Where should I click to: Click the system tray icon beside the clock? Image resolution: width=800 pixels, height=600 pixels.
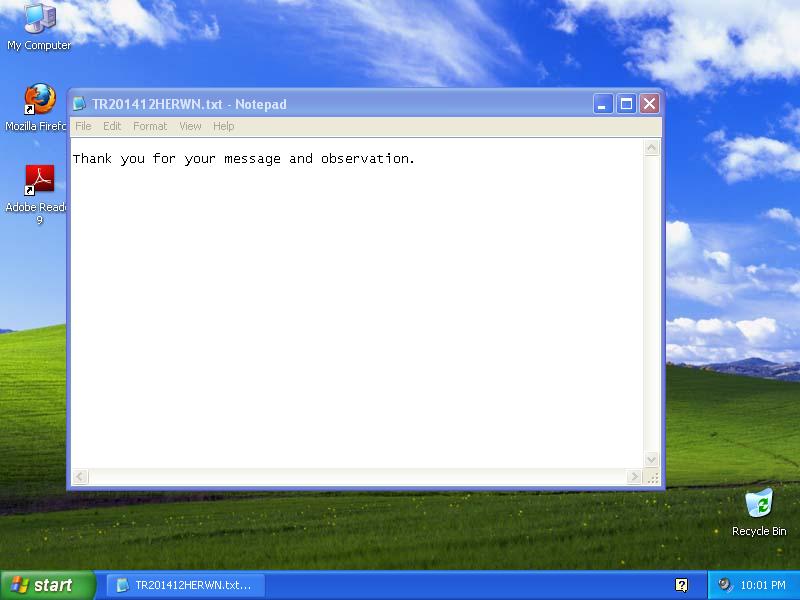point(723,585)
